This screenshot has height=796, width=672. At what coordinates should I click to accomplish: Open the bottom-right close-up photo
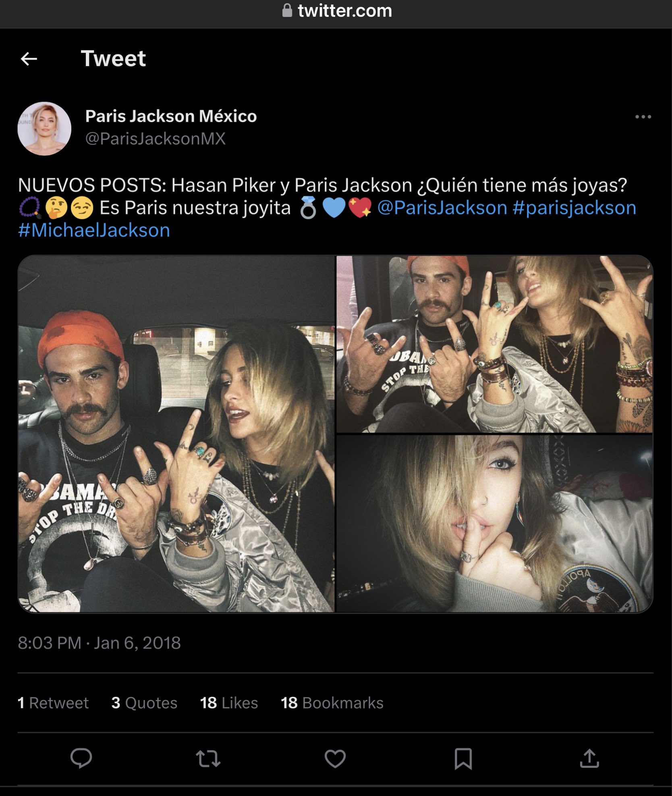(495, 524)
